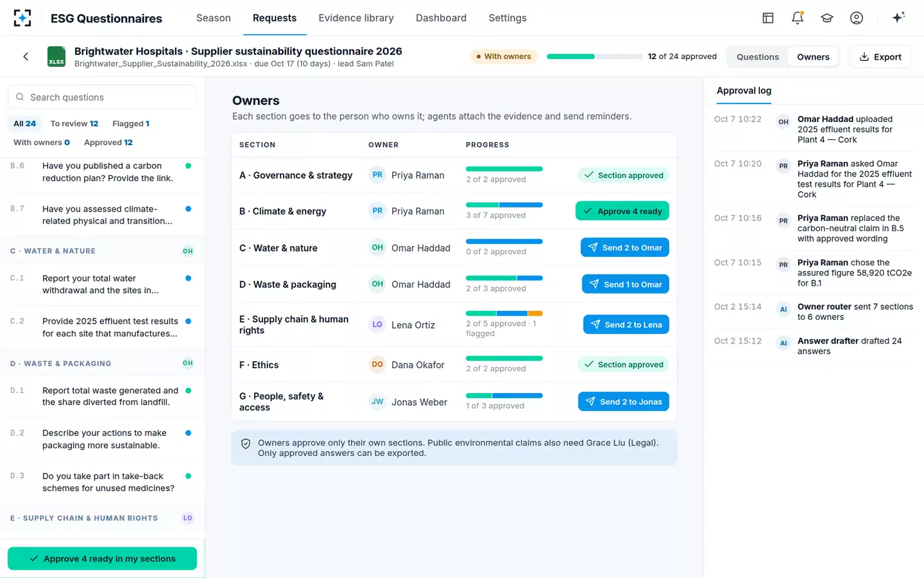
Task: Open the Season tab
Action: click(x=214, y=18)
